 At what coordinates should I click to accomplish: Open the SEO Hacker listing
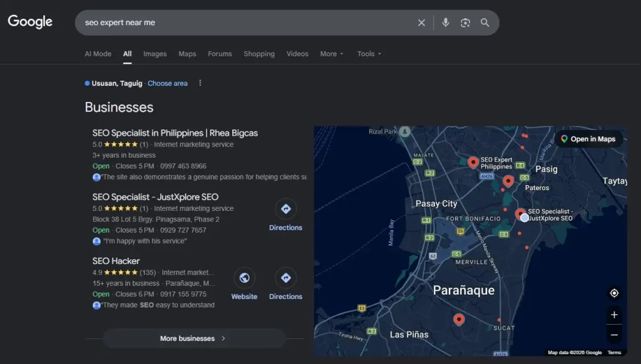[116, 261]
